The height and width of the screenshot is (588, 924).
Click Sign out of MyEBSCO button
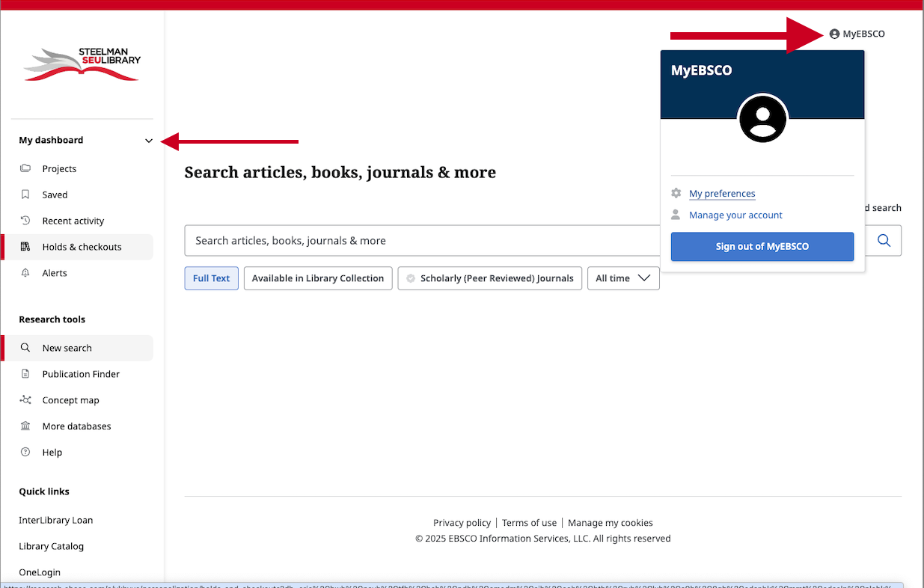(x=762, y=246)
